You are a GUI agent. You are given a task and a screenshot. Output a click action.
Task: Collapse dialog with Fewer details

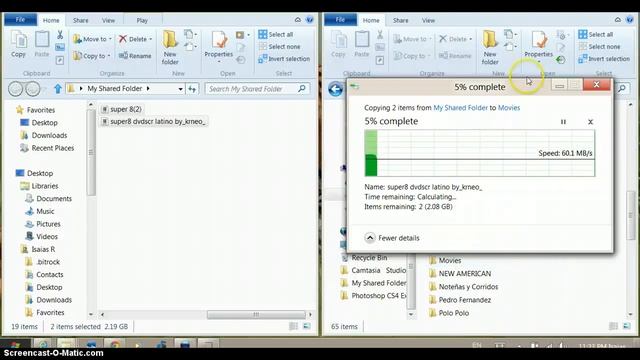coord(392,238)
